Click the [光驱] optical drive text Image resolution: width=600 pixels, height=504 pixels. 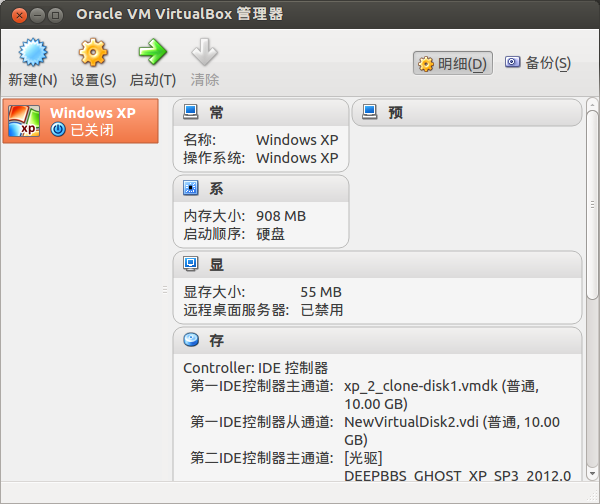click(363, 458)
